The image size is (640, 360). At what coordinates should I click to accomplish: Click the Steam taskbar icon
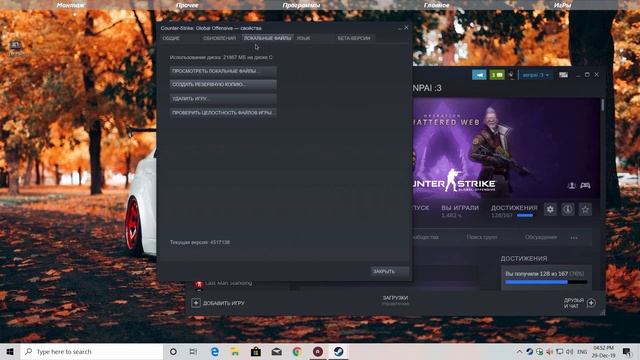[x=338, y=351]
